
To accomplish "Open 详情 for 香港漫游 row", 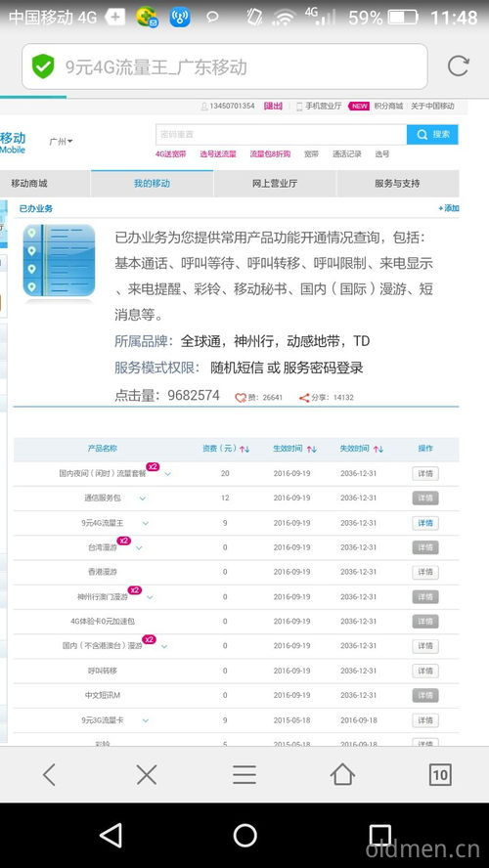I will [425, 573].
